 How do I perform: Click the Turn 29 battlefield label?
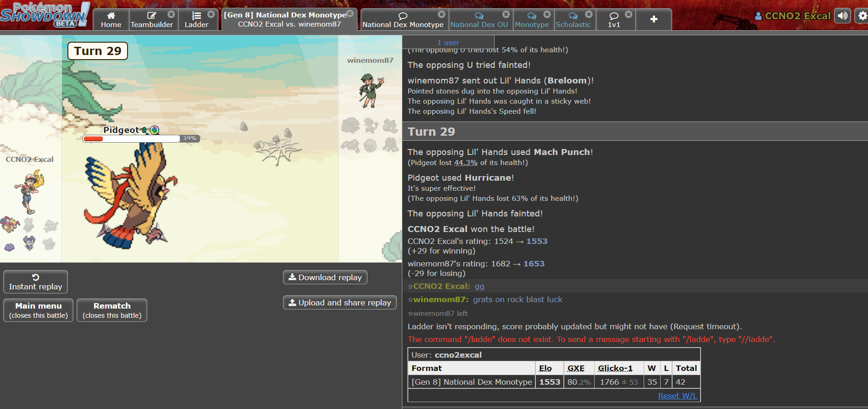pyautogui.click(x=98, y=51)
